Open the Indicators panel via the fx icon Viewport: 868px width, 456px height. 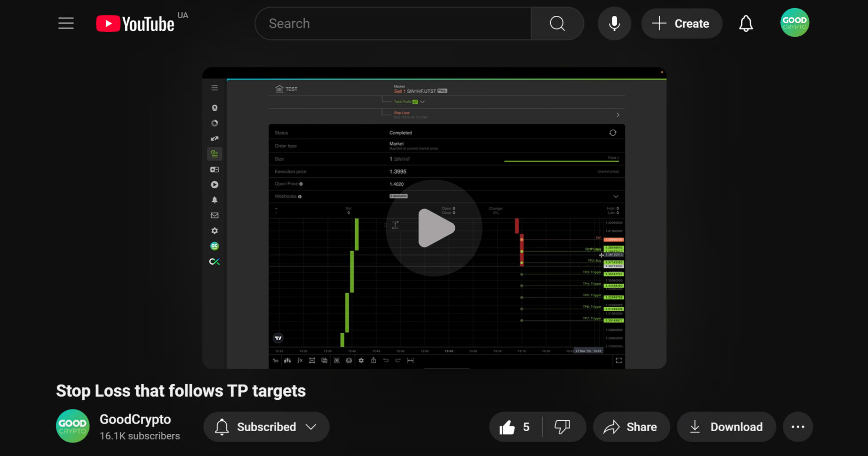coord(300,361)
